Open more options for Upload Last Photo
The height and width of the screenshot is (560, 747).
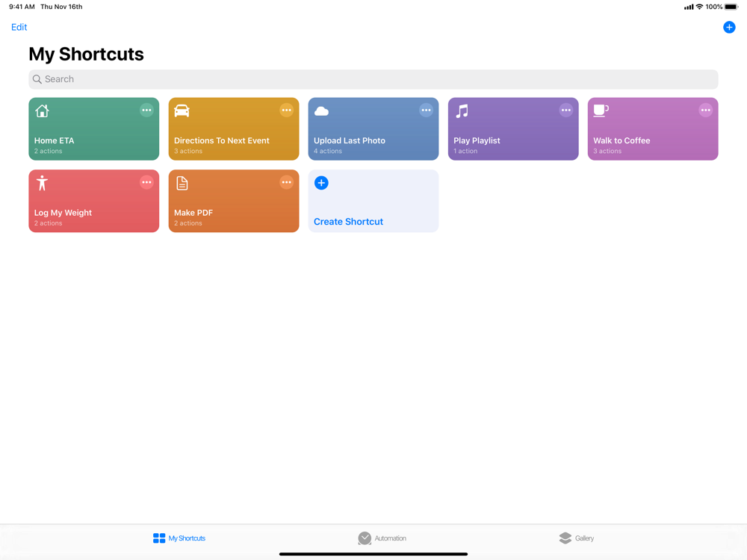(x=426, y=111)
